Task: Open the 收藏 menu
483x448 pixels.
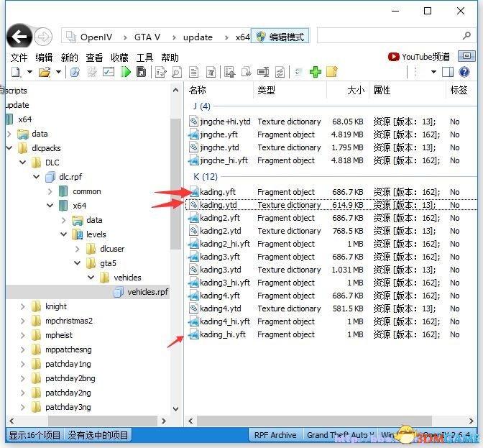Action: pos(119,58)
